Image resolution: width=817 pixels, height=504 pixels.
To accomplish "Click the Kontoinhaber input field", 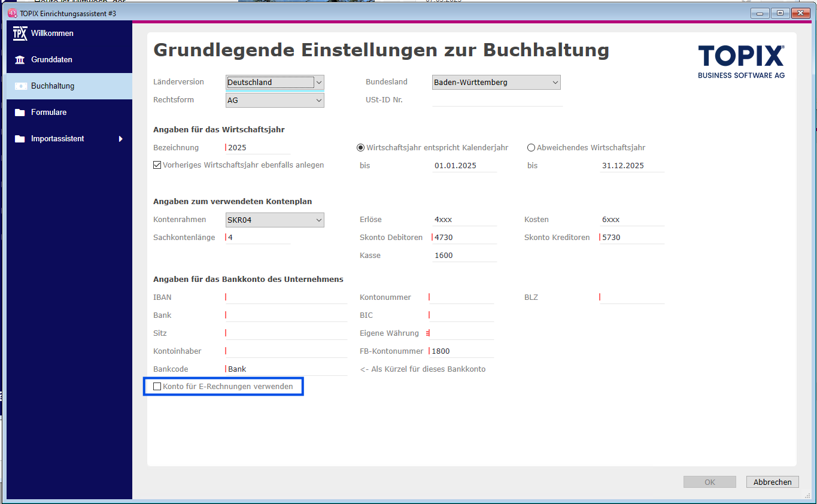I will pos(286,351).
